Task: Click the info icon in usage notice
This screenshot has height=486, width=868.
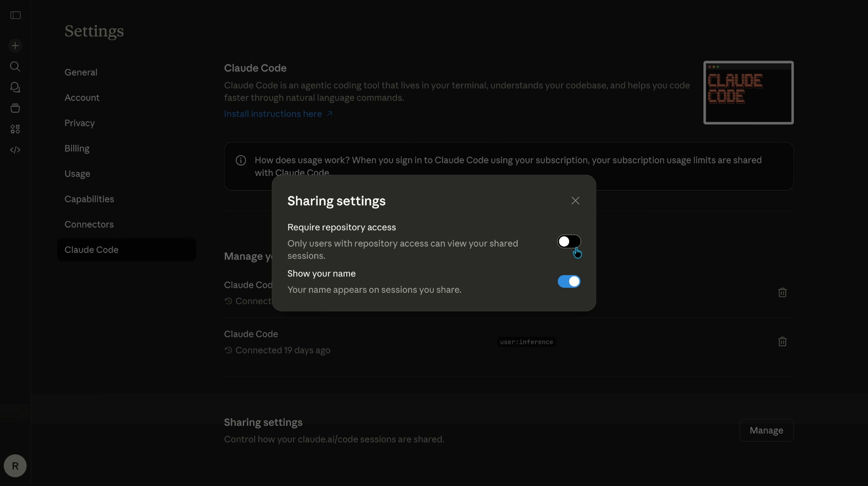Action: 240,161
